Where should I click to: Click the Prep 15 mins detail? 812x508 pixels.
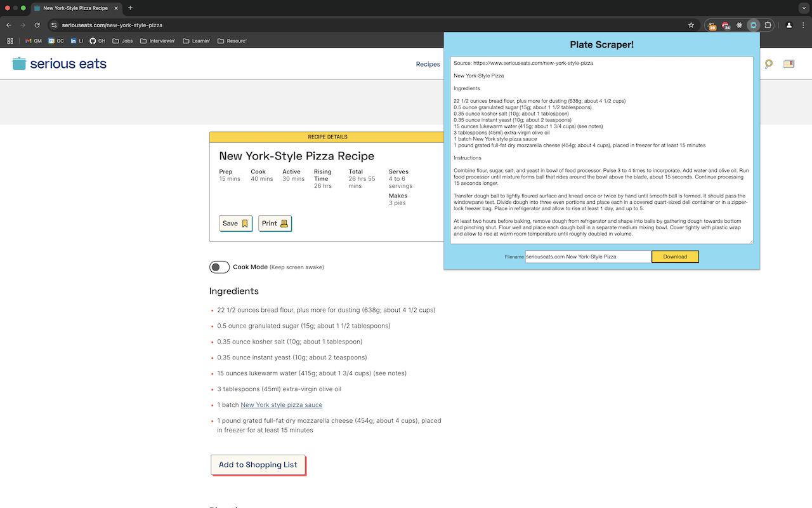point(230,175)
